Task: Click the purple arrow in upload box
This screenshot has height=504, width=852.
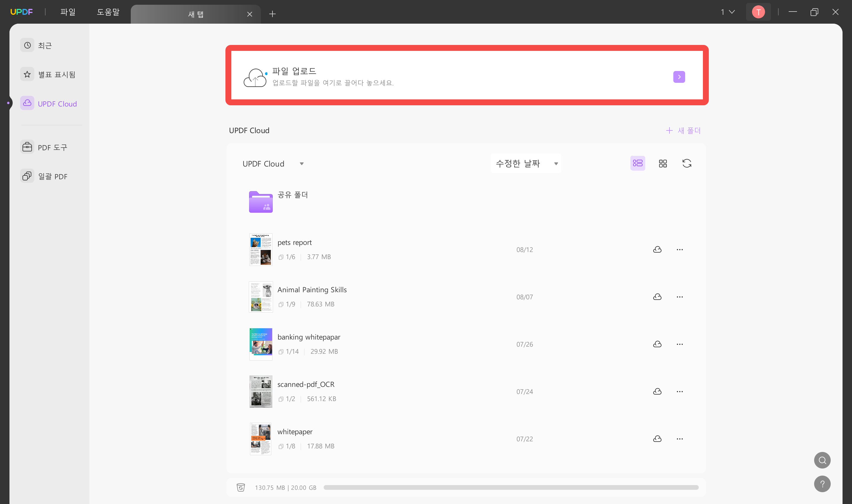Action: (x=679, y=77)
